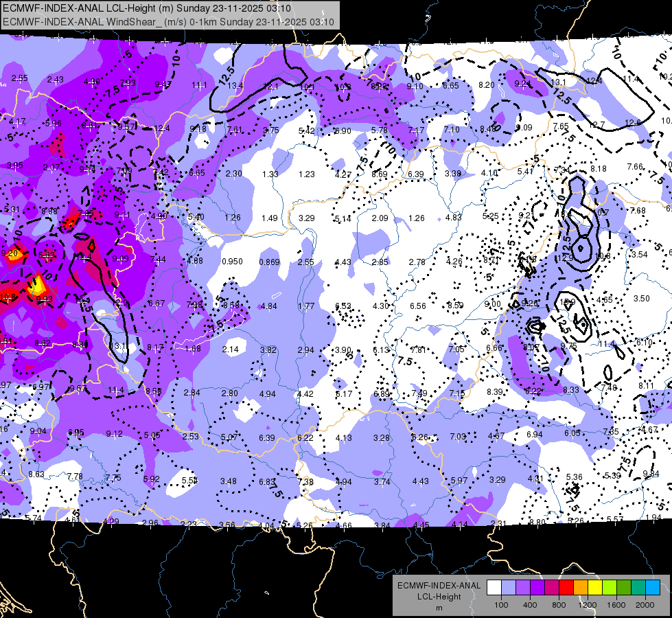672x618 pixels.
Task: Click the light blue legend swatch near 100
Action: click(509, 588)
